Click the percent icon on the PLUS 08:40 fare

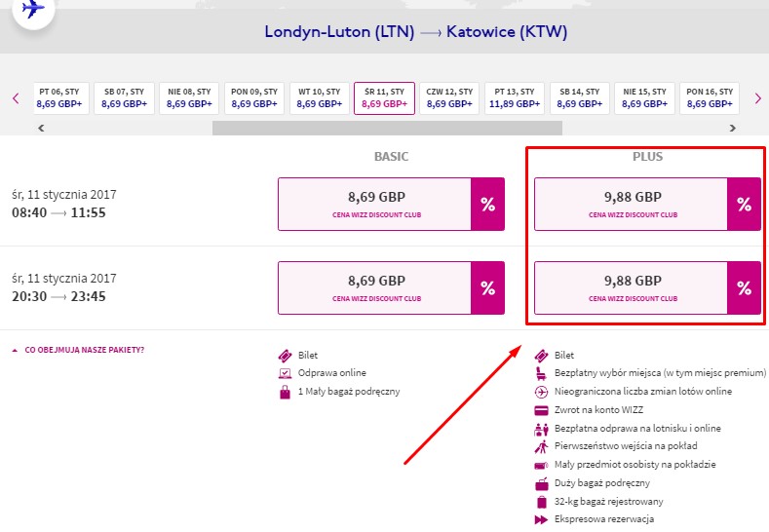pyautogui.click(x=744, y=204)
